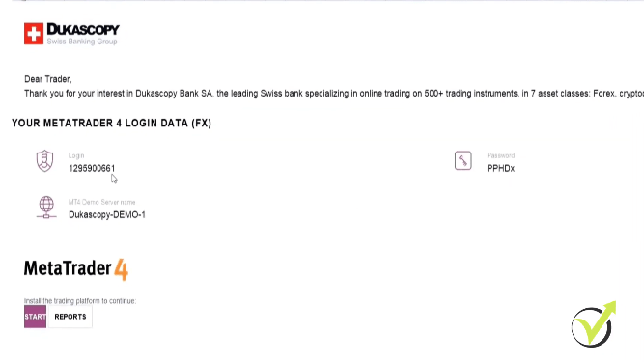644x362 pixels.
Task: Select the Dukascopy-DEMO-1 server name
Action: 107,214
